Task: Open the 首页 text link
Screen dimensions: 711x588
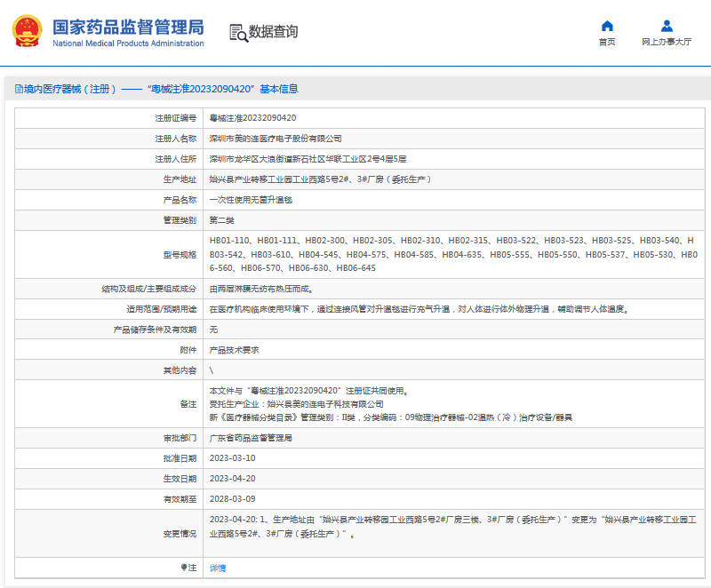Action: coord(607,42)
